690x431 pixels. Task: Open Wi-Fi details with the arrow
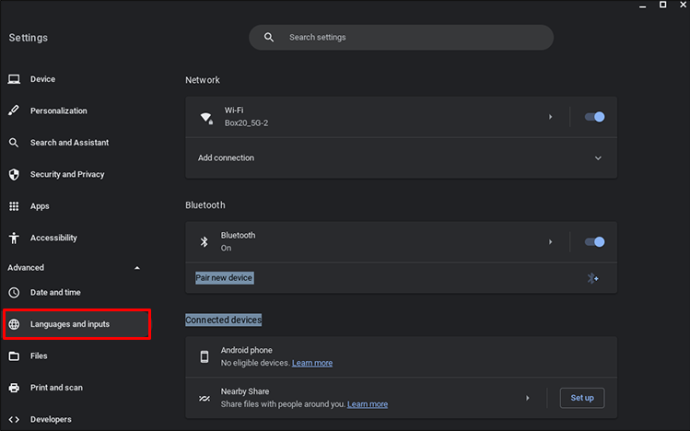click(550, 117)
